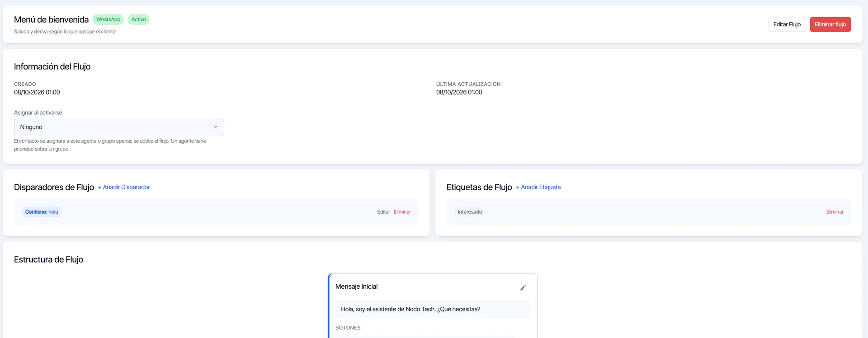Screen dimensions: 868x338
Task: Click the 'Asignar al activarse' field label
Action: [38, 113]
